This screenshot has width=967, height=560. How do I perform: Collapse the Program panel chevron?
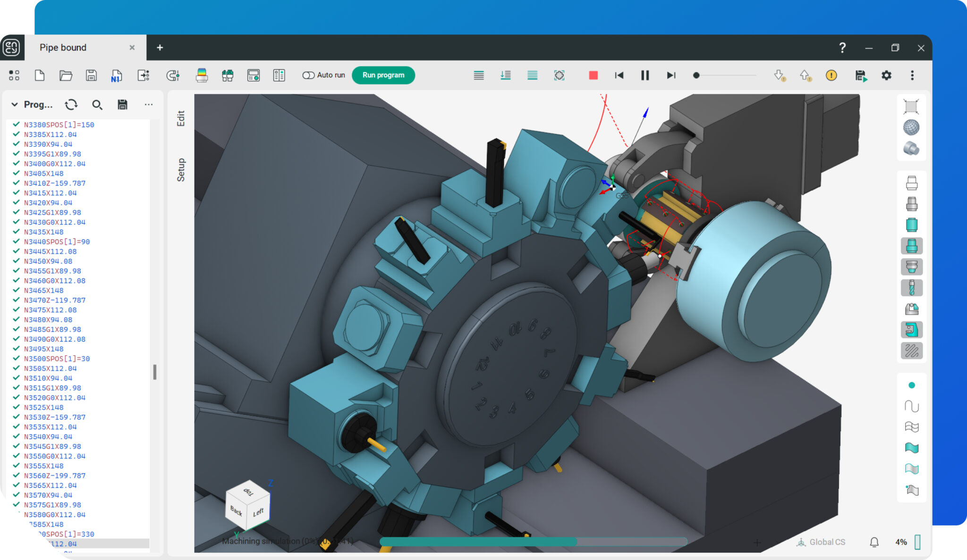(x=15, y=105)
